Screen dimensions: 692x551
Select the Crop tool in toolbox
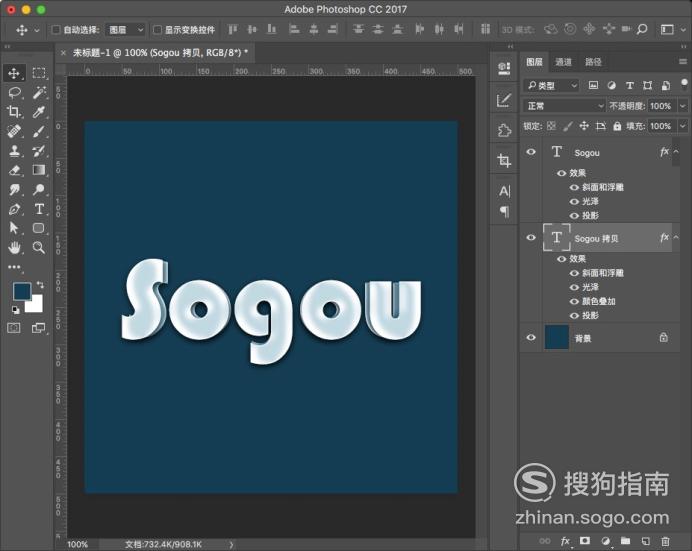point(14,112)
